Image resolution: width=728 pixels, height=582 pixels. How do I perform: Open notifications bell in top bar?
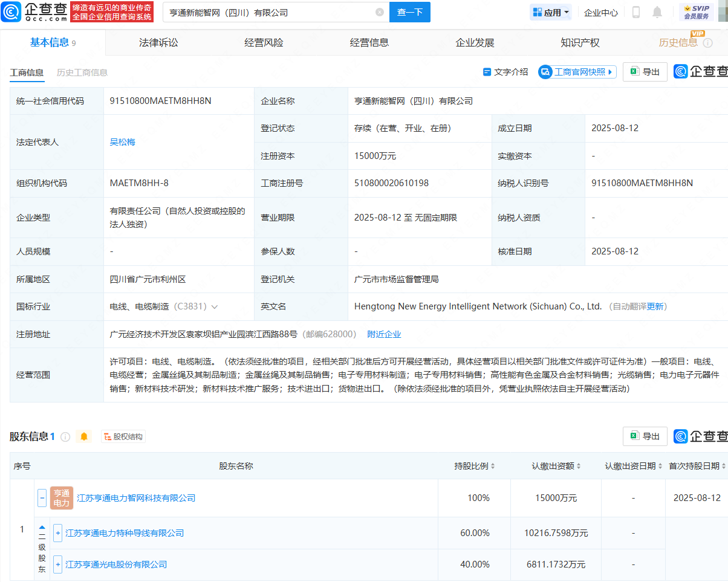coord(657,12)
